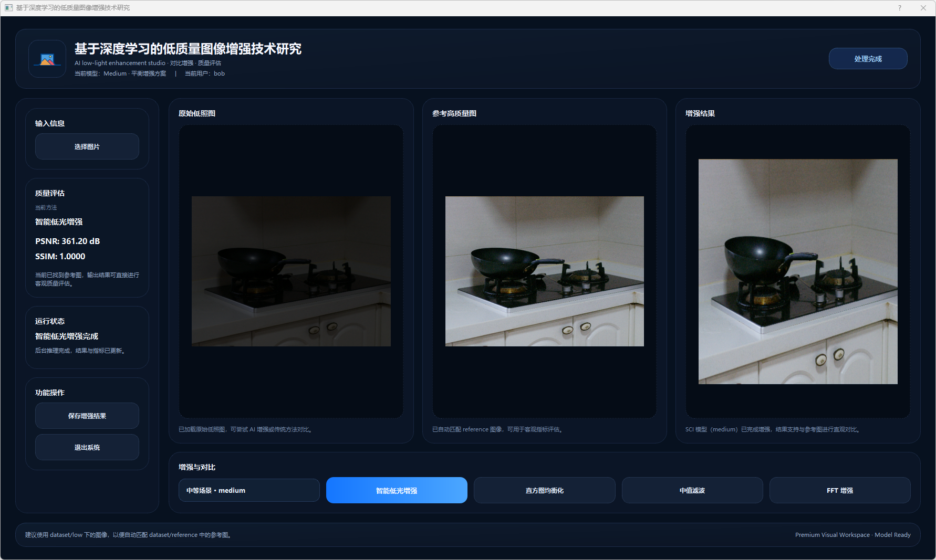
Task: Click the PSNR: 361.20 dB value
Action: [x=67, y=241]
